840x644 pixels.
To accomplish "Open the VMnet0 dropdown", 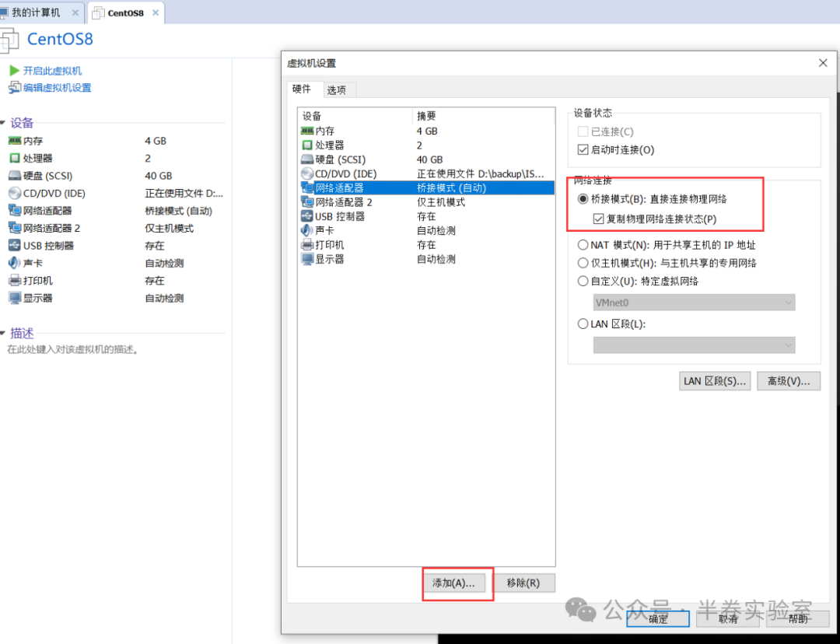I will (694, 303).
